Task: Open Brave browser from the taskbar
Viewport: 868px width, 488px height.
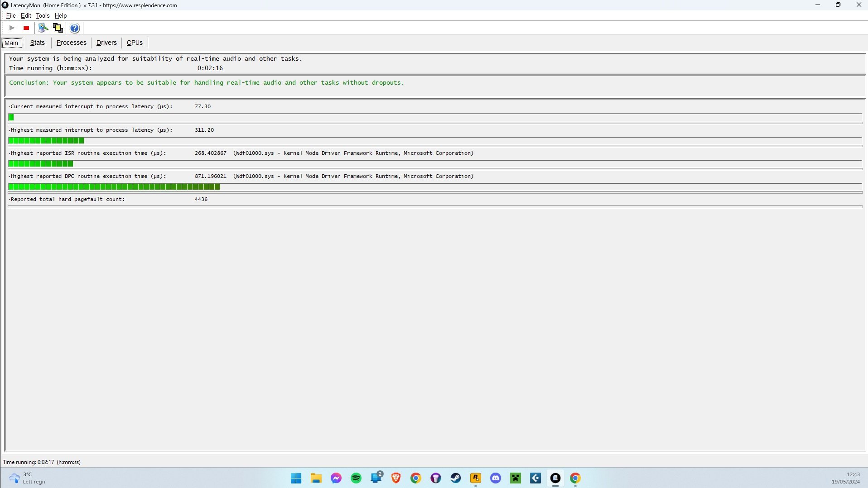Action: pyautogui.click(x=396, y=478)
